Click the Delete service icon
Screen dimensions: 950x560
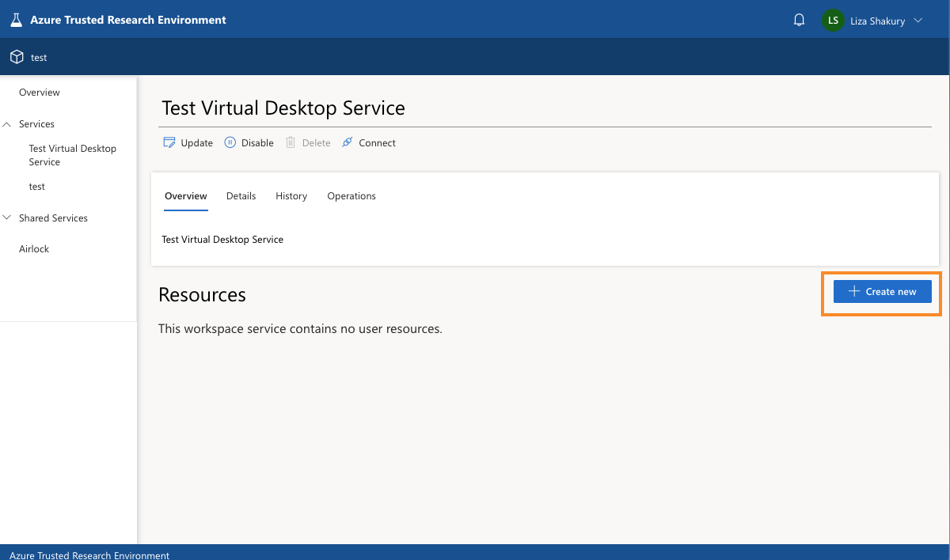[308, 142]
